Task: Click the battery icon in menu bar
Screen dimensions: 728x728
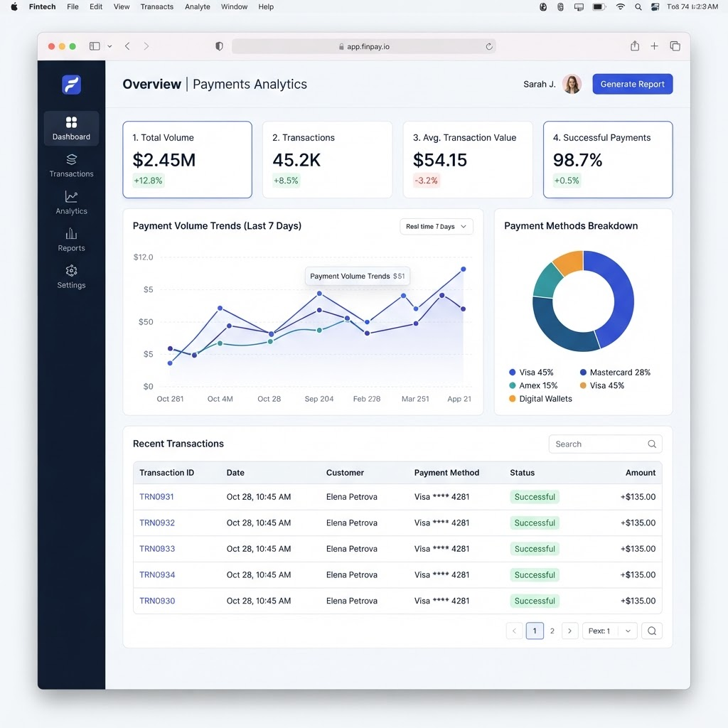Action: [599, 6]
